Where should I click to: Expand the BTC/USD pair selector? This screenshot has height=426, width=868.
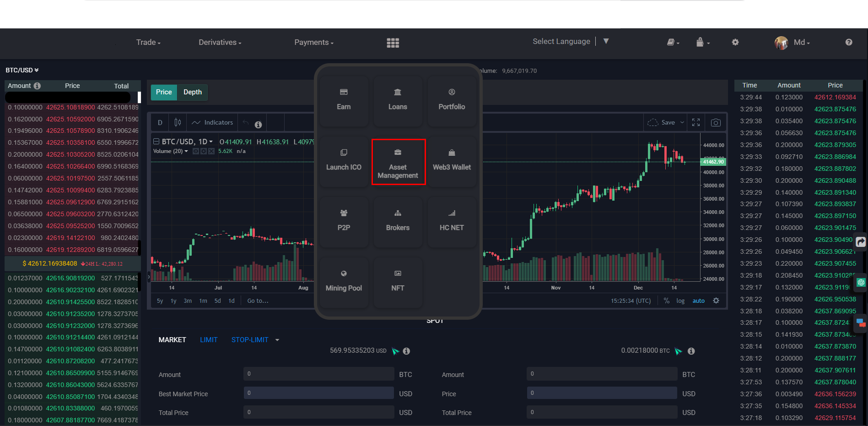point(22,70)
